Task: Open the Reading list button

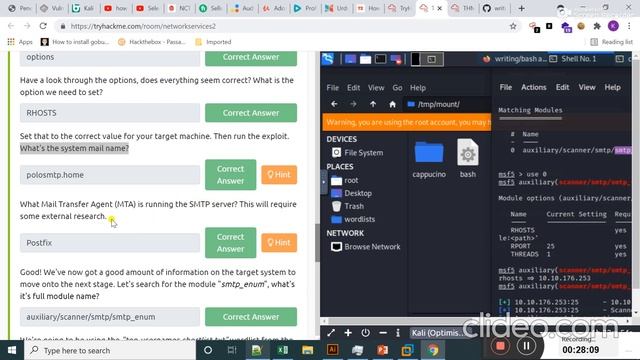Action: (611, 42)
